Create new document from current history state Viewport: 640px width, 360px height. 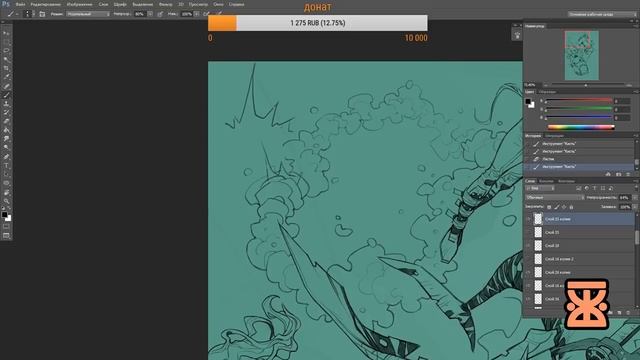[x=608, y=174]
